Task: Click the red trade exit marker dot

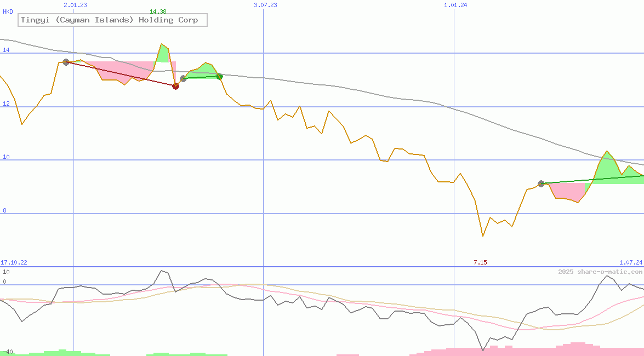Action: click(x=176, y=86)
